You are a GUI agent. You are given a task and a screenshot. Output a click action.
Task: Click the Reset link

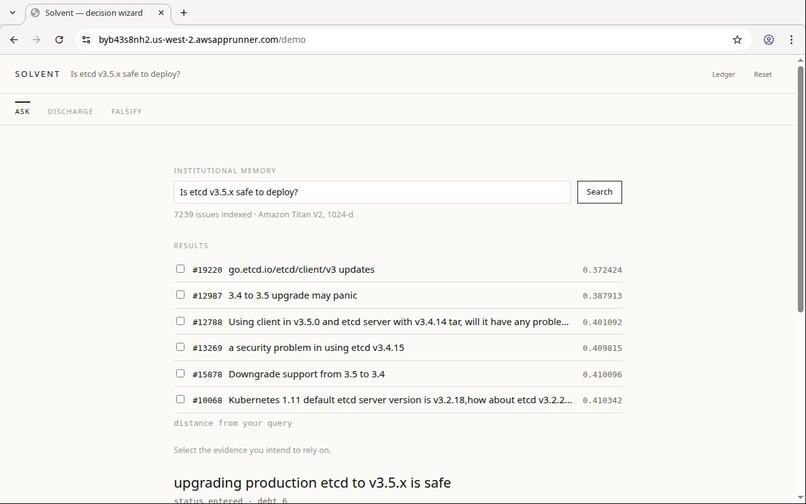coord(763,75)
